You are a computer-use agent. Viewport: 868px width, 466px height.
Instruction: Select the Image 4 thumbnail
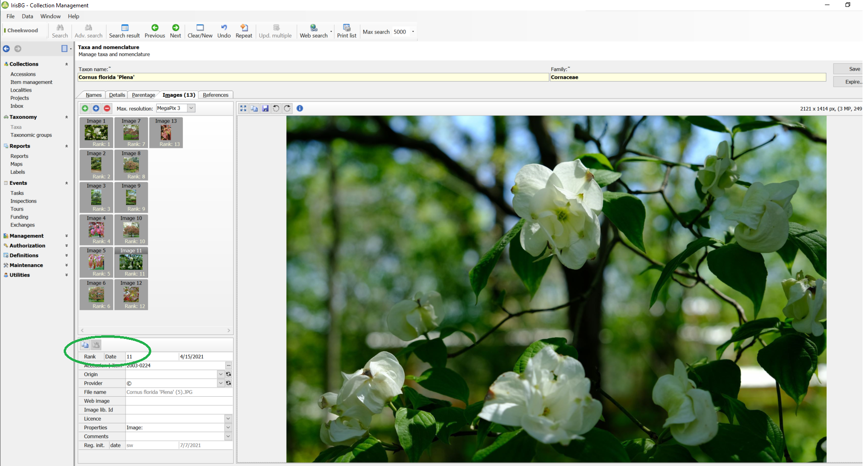(96, 230)
